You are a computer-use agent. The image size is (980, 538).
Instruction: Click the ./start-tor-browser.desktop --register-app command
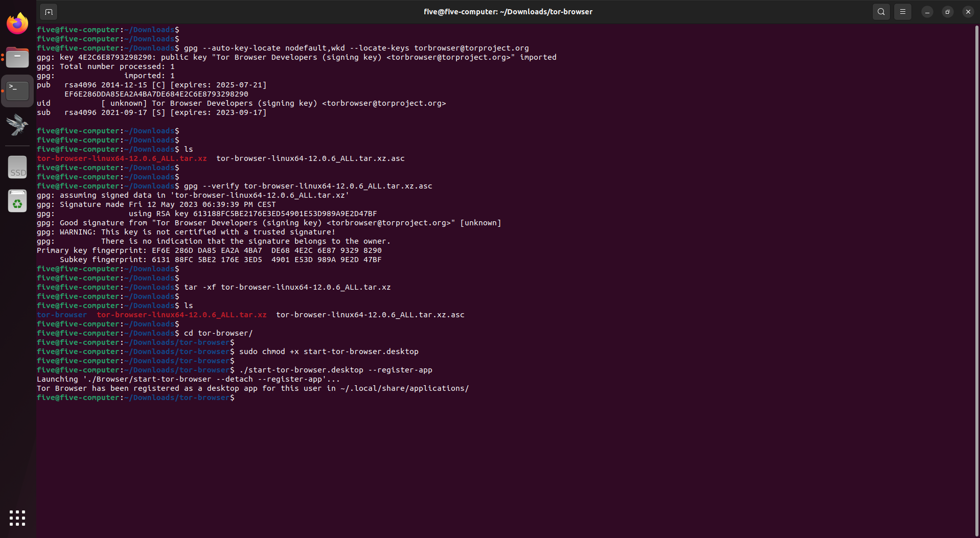pyautogui.click(x=336, y=370)
